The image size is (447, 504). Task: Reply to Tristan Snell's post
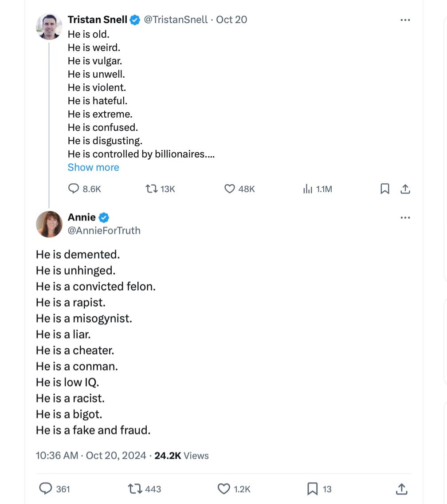click(x=74, y=189)
